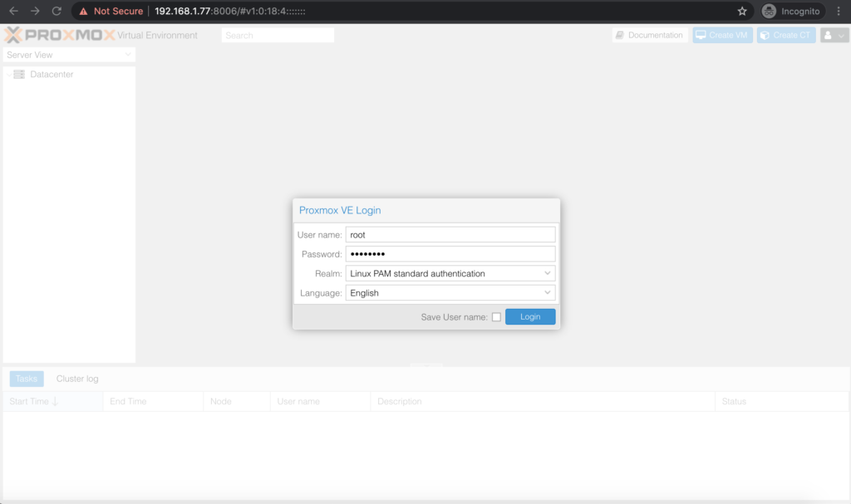Click the Login button
Image resolution: width=851 pixels, height=504 pixels.
click(x=529, y=317)
